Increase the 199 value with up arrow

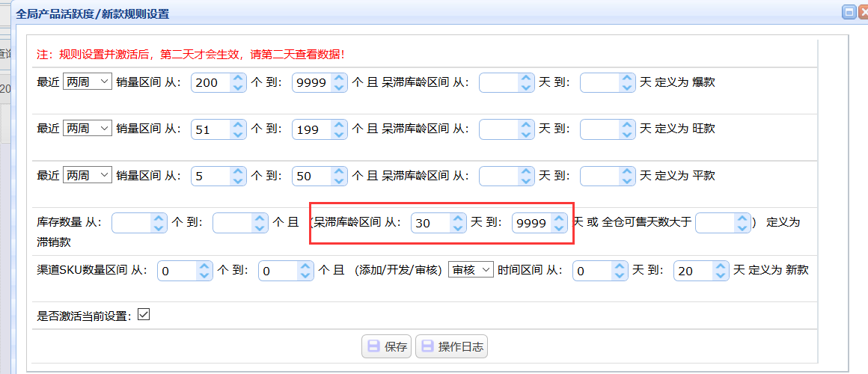click(339, 124)
